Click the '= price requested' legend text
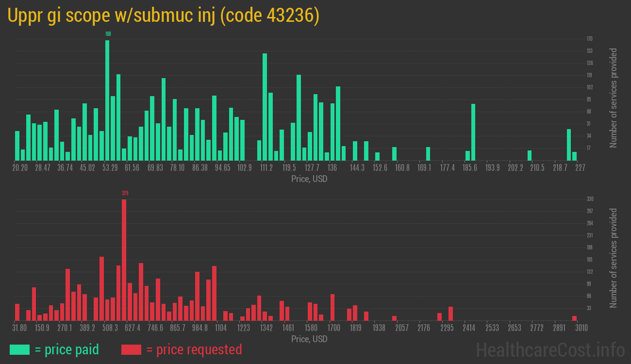Image resolution: width=631 pixels, height=364 pixels. 194,349
